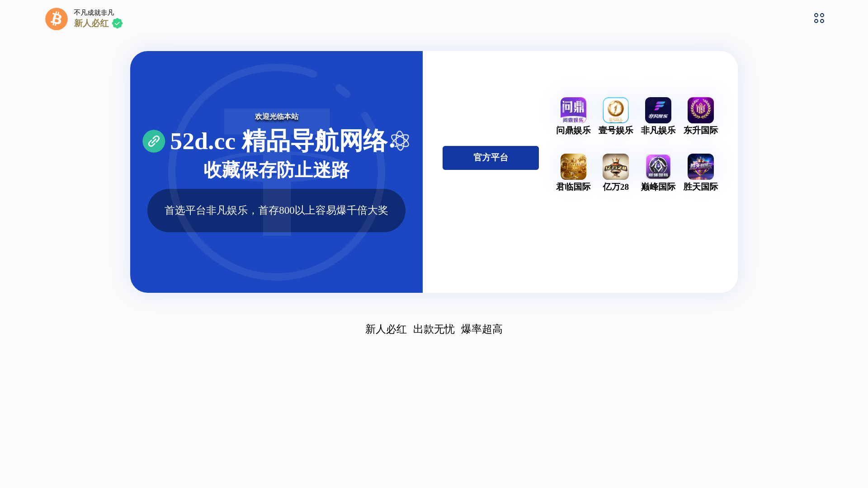Open the 胜天国际 app icon
Image resolution: width=868 pixels, height=488 pixels.
coord(701,167)
